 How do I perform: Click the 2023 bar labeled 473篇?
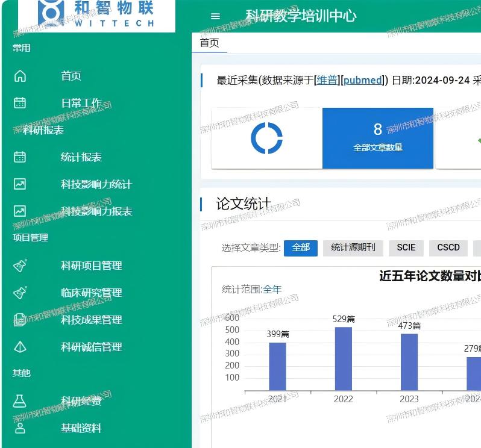[x=409, y=362]
